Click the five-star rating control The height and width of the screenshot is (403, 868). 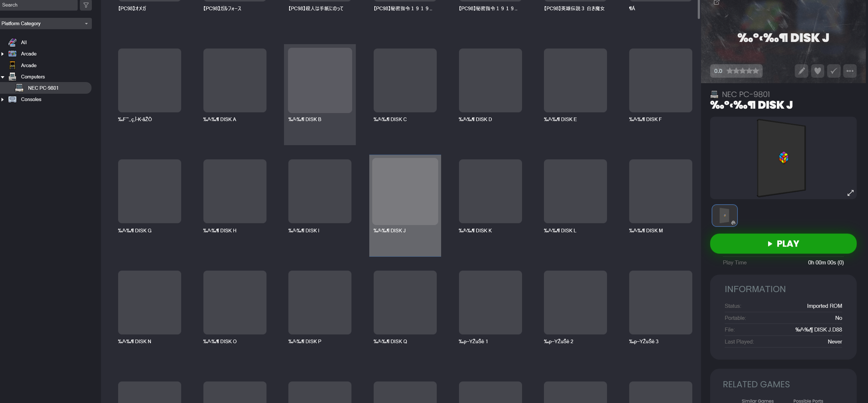(x=743, y=71)
